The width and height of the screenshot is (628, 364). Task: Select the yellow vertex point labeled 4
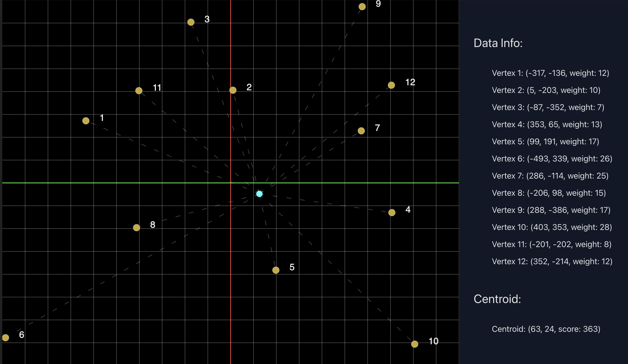(392, 213)
